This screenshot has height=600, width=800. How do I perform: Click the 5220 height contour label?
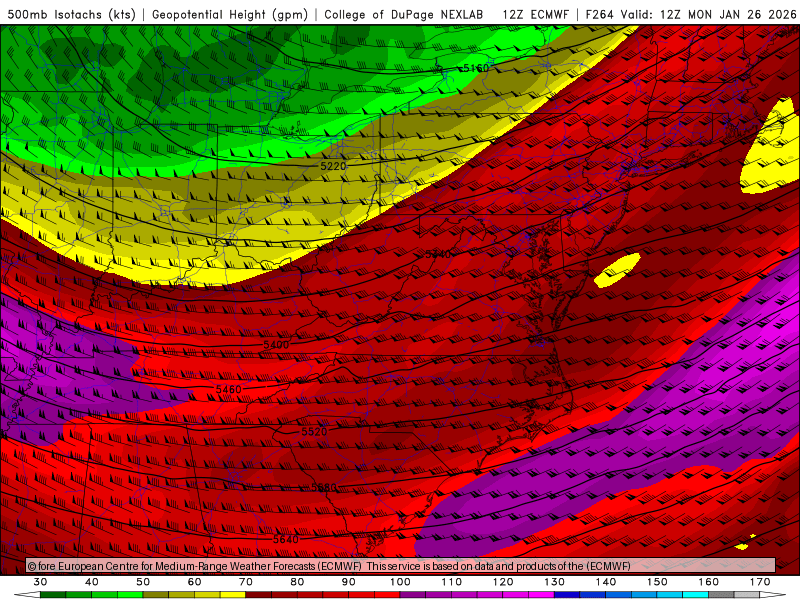click(x=333, y=166)
